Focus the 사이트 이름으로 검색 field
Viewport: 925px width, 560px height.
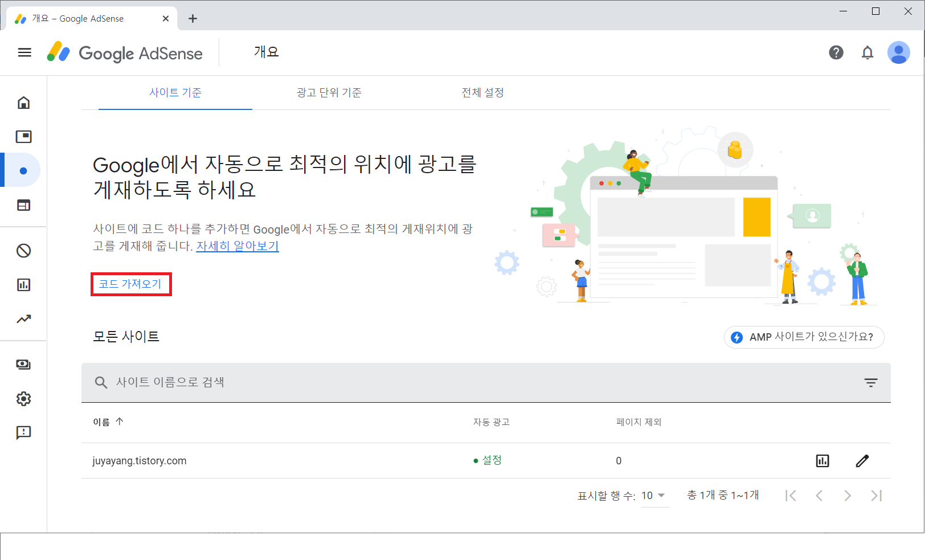tap(486, 382)
